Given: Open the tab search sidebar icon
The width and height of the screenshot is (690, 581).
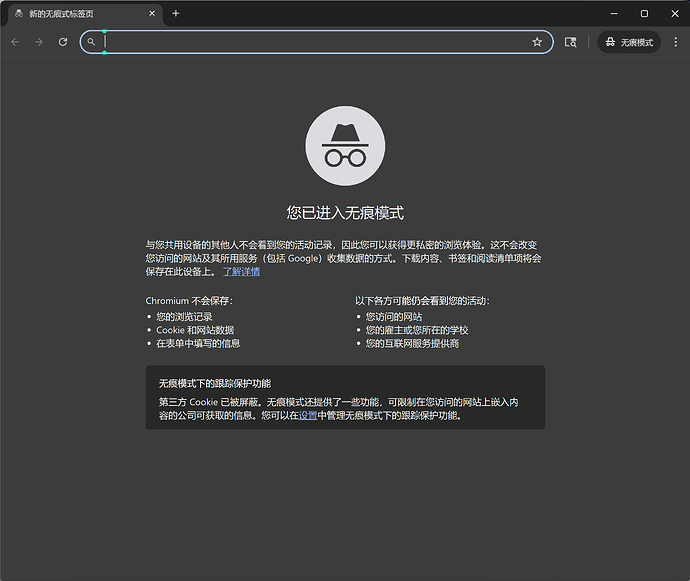Looking at the screenshot, I should (570, 42).
